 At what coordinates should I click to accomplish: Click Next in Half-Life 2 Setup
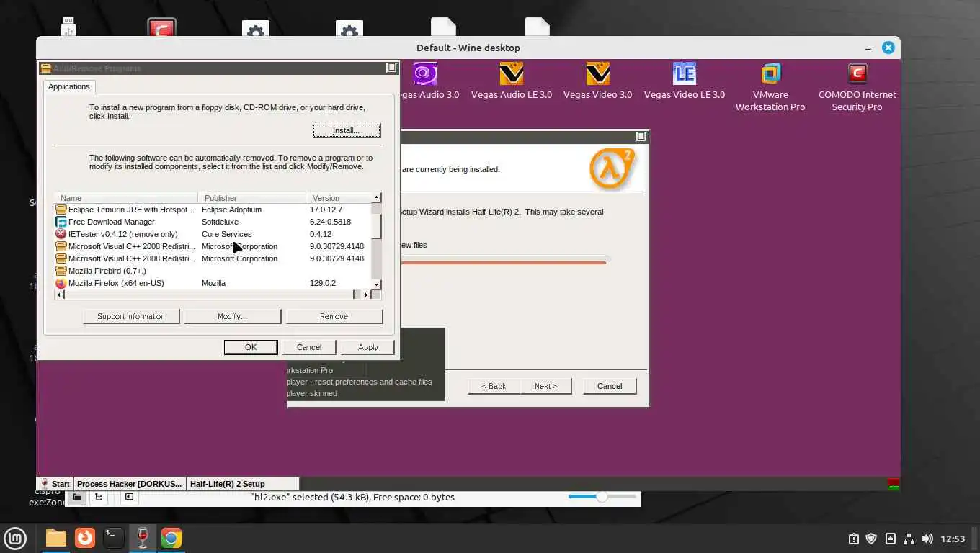(x=545, y=386)
